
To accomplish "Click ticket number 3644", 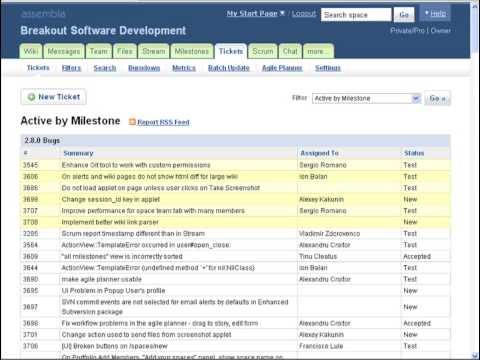I will pyautogui.click(x=30, y=268).
